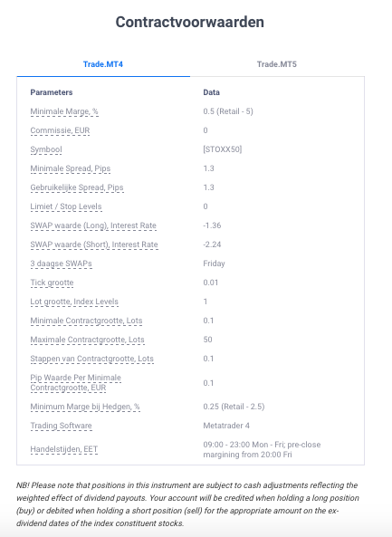Screen dimensions: 392x537
Task: Click the Commissie, EUR parameter label
Action: click(x=60, y=130)
